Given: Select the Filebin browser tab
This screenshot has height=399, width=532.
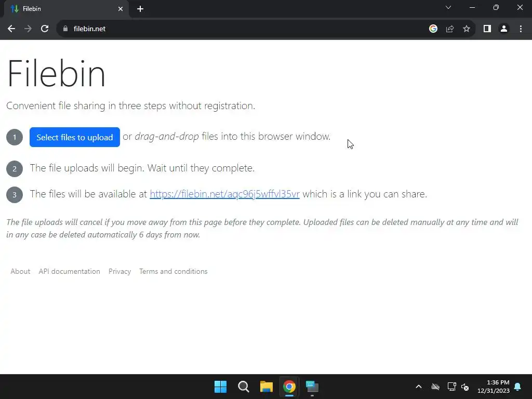Looking at the screenshot, I should click(x=66, y=9).
